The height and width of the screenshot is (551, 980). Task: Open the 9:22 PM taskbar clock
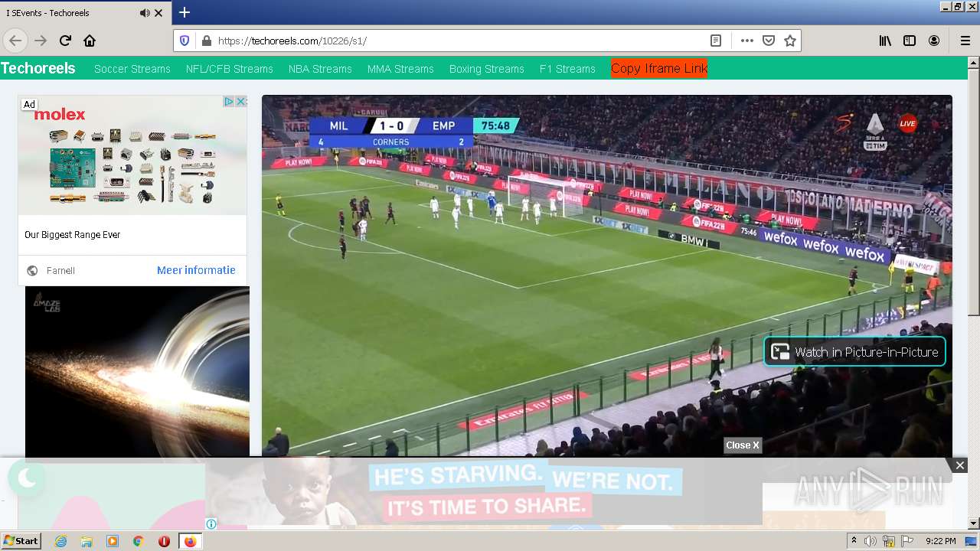[x=940, y=541]
